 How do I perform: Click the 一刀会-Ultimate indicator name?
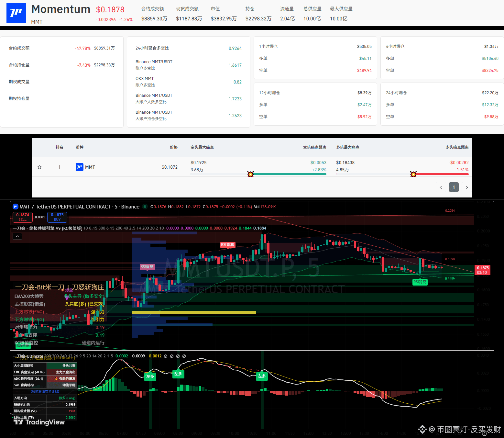[x=28, y=356]
